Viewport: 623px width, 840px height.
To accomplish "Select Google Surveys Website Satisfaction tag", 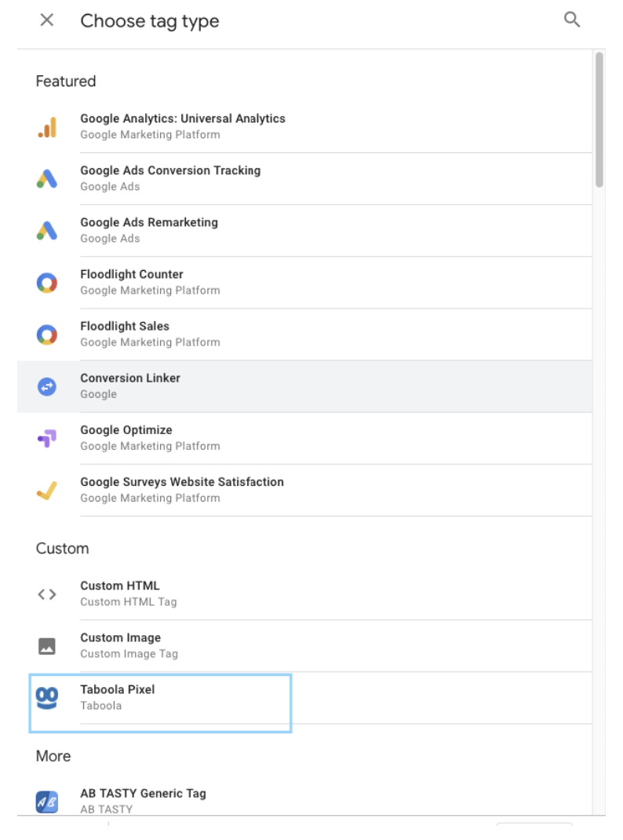I will (305, 490).
